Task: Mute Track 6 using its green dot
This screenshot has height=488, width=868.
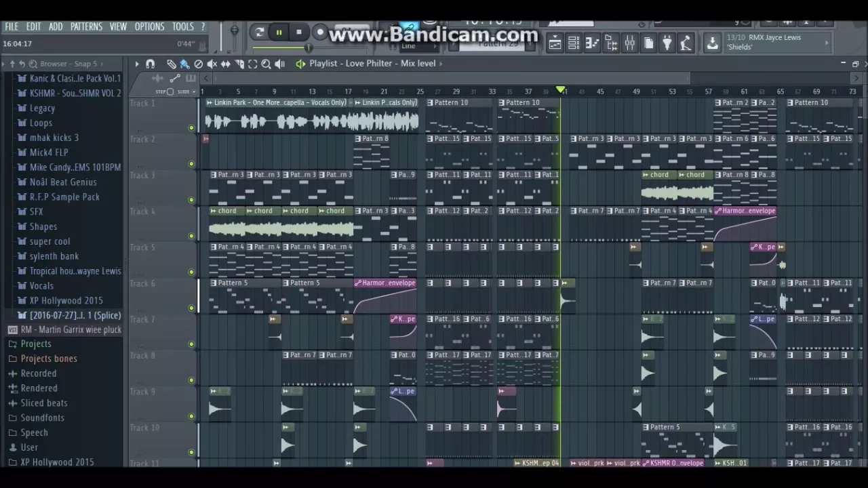Action: point(191,308)
